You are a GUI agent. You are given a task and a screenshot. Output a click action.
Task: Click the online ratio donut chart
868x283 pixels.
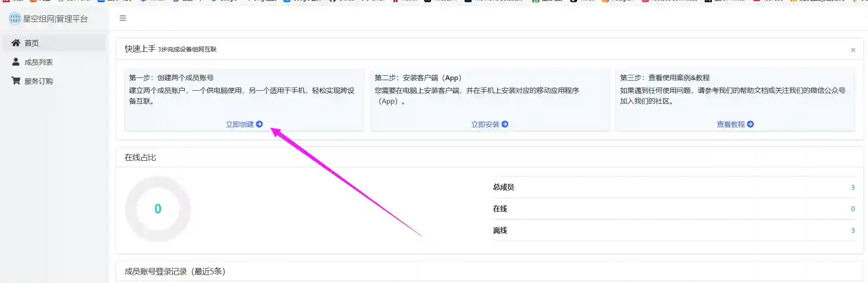pos(158,209)
